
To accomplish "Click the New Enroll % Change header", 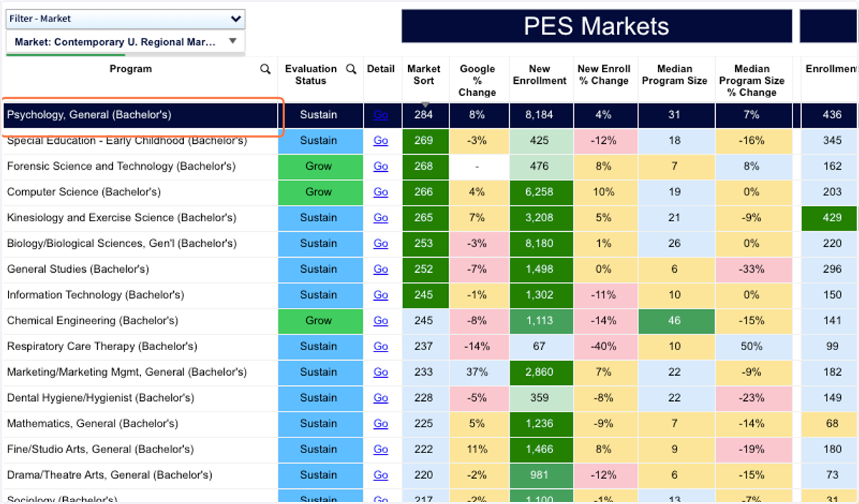I will (x=604, y=74).
